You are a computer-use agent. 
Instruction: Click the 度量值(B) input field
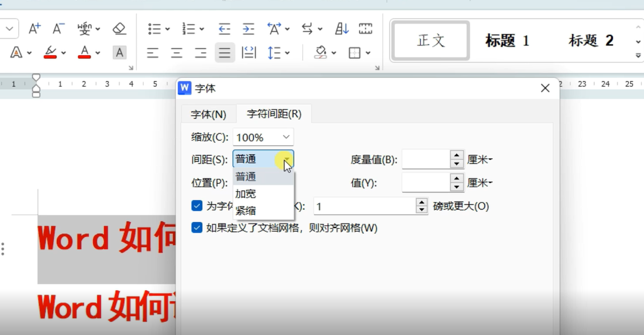click(x=426, y=159)
